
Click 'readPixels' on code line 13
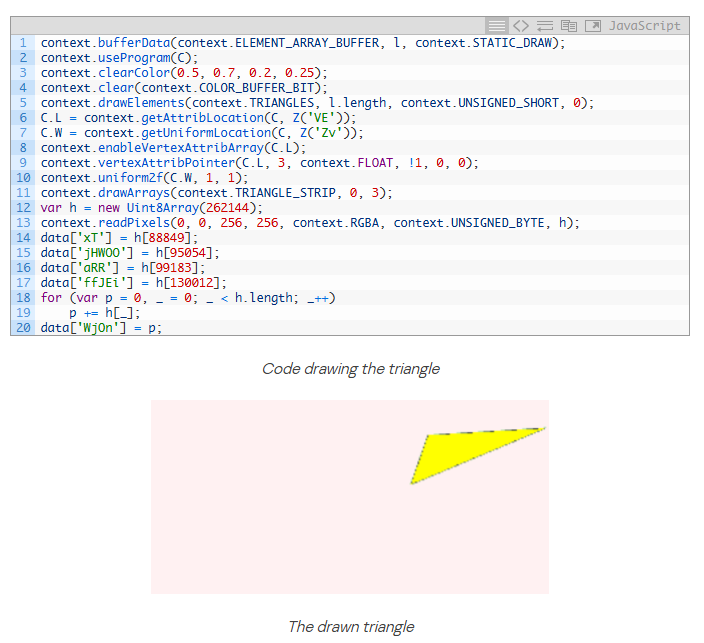point(134,223)
